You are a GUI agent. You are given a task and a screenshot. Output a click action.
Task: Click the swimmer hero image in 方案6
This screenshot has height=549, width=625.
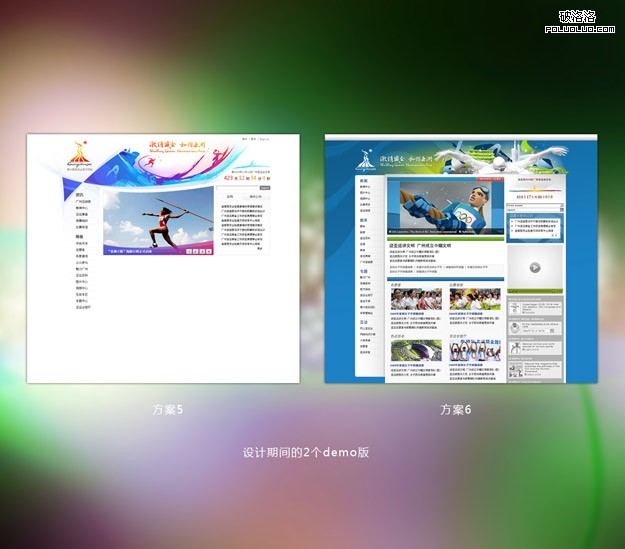444,206
